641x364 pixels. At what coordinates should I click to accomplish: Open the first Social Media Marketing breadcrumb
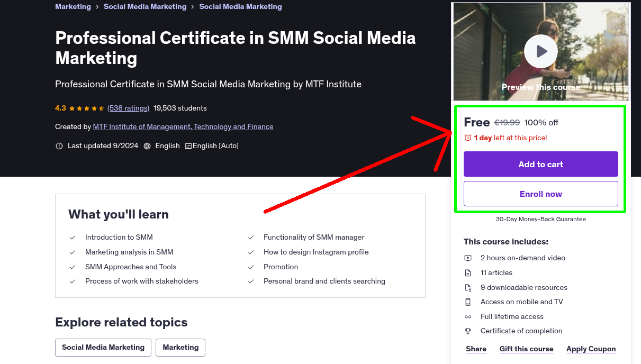[x=145, y=6]
